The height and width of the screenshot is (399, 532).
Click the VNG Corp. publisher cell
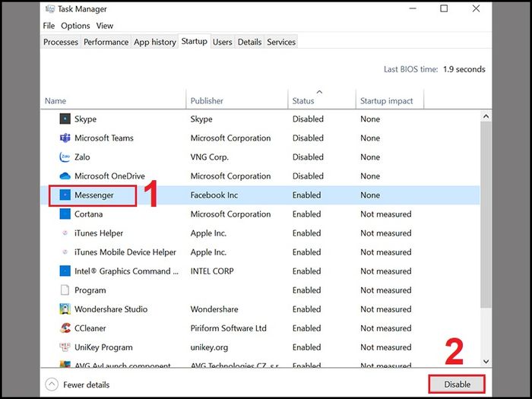(x=209, y=157)
